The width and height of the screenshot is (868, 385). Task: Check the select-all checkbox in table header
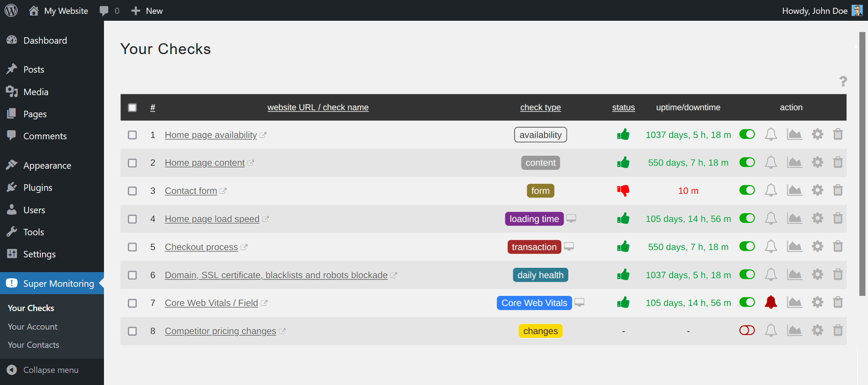[x=133, y=107]
